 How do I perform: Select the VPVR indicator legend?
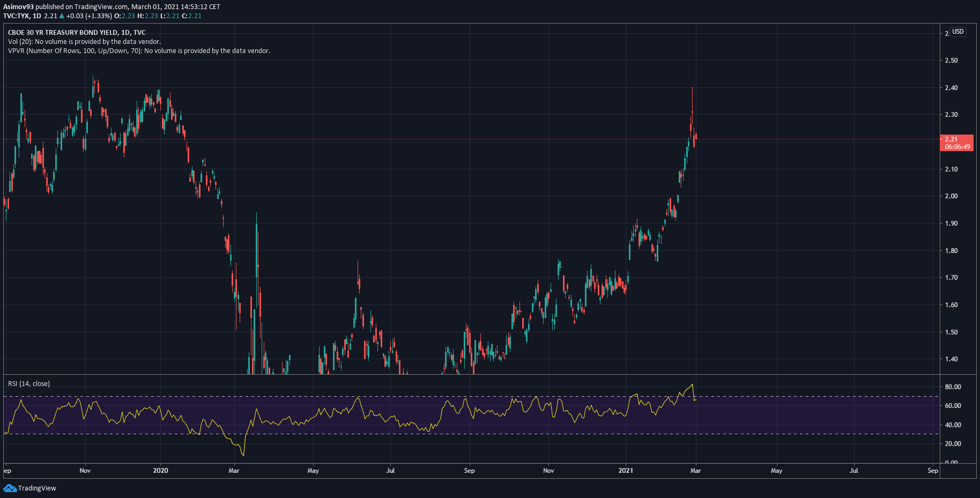point(139,51)
